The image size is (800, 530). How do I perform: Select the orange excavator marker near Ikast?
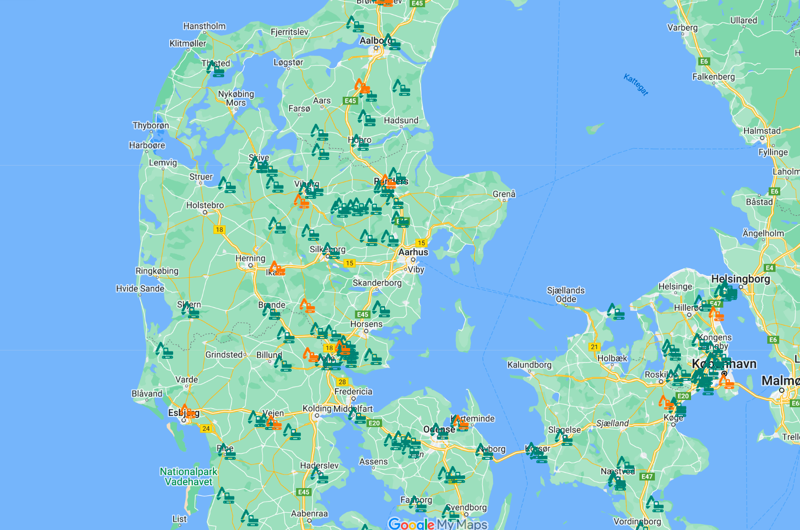275,268
